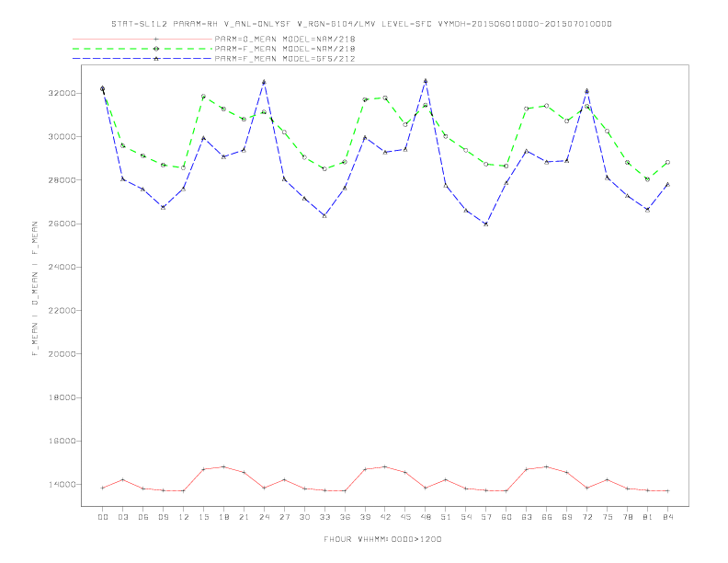Click the chart title starting with STAT=SL1L2
The width and height of the screenshot is (728, 563).
[x=361, y=24]
